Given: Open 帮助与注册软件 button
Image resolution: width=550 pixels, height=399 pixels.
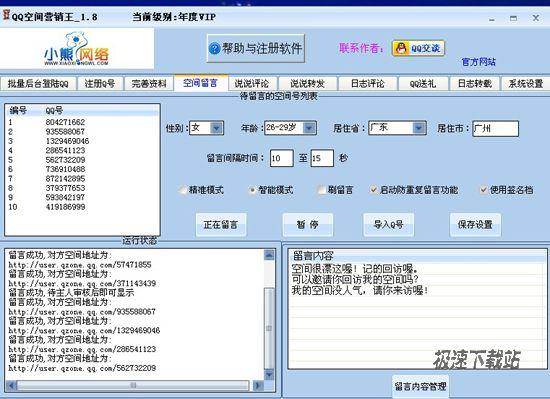Looking at the screenshot, I should point(256,48).
